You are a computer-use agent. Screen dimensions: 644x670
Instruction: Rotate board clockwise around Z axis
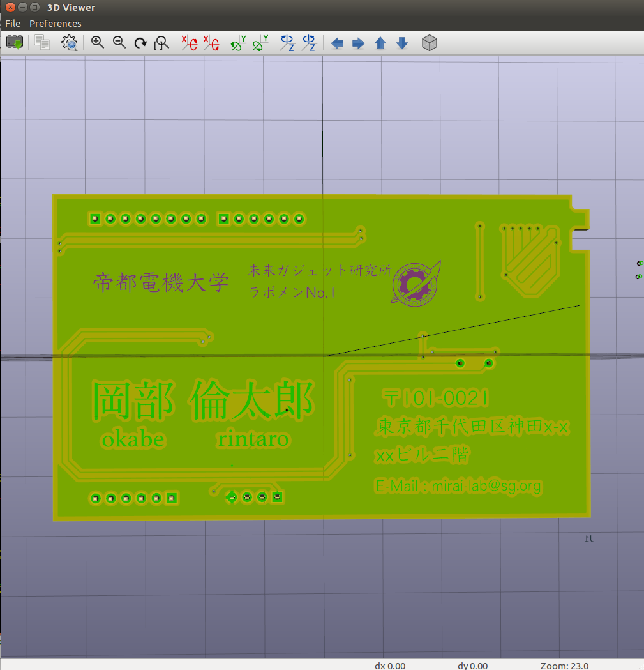point(287,43)
